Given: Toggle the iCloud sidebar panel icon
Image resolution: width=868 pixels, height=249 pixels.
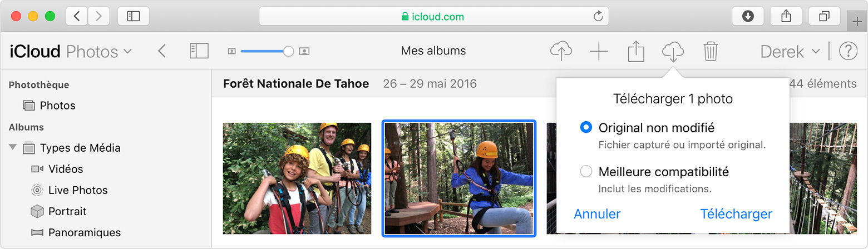Looking at the screenshot, I should [199, 51].
